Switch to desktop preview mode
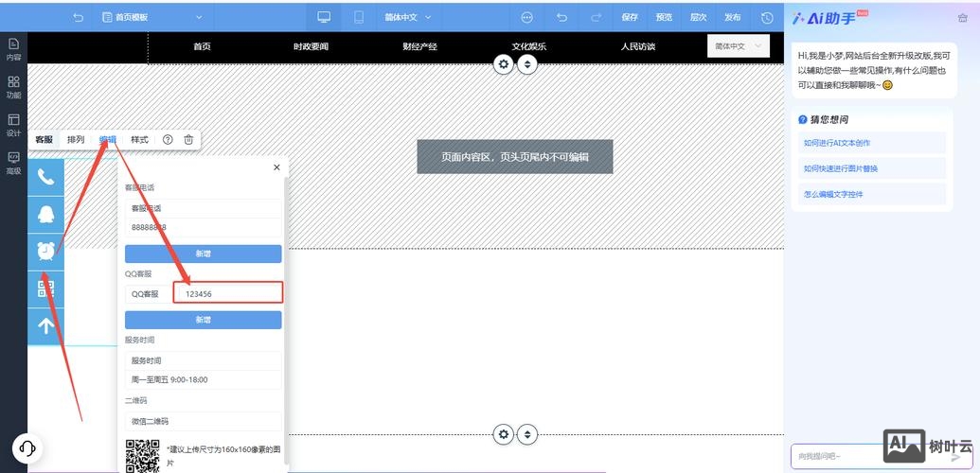The width and height of the screenshot is (980, 473). (x=324, y=17)
